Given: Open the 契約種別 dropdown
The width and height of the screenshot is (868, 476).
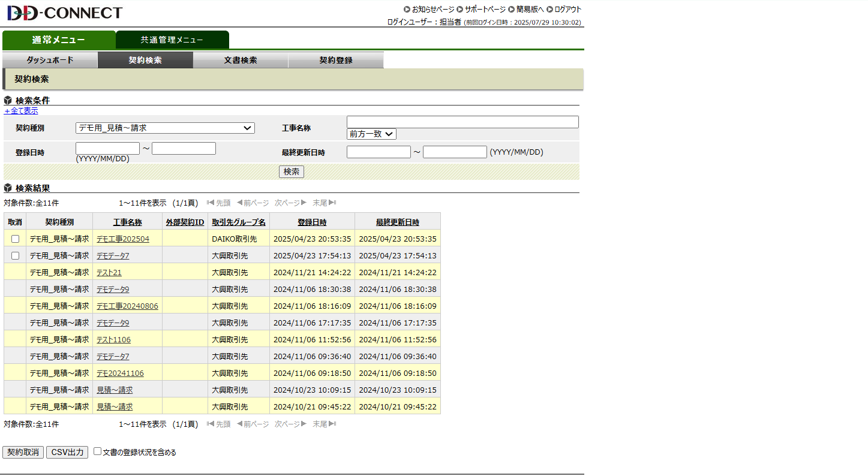Looking at the screenshot, I should pos(164,128).
